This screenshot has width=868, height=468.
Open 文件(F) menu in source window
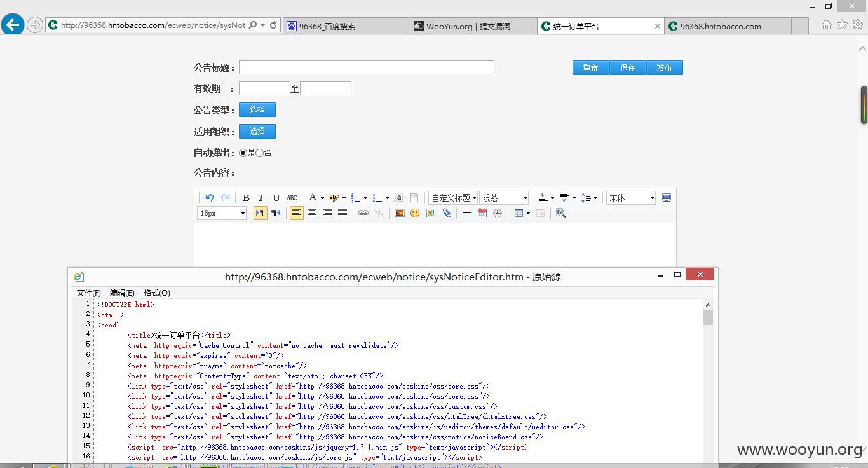click(x=89, y=293)
